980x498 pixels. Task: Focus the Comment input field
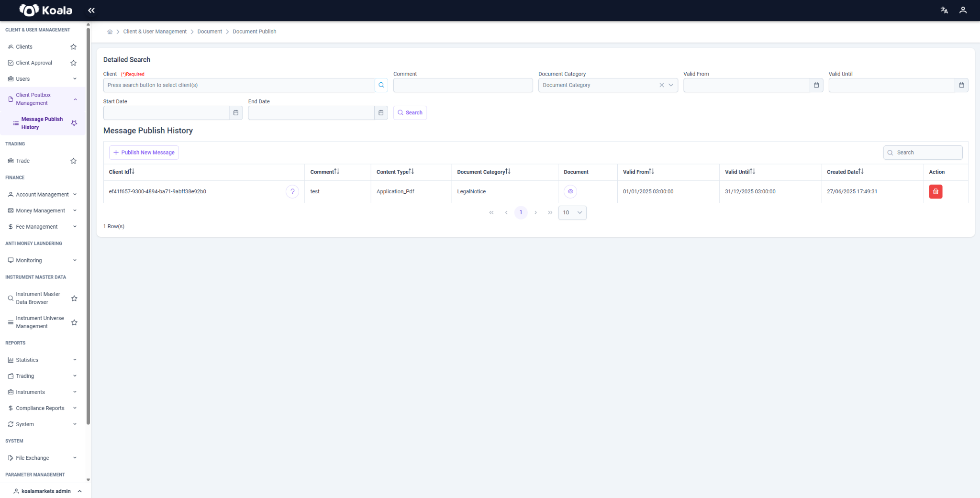click(463, 85)
